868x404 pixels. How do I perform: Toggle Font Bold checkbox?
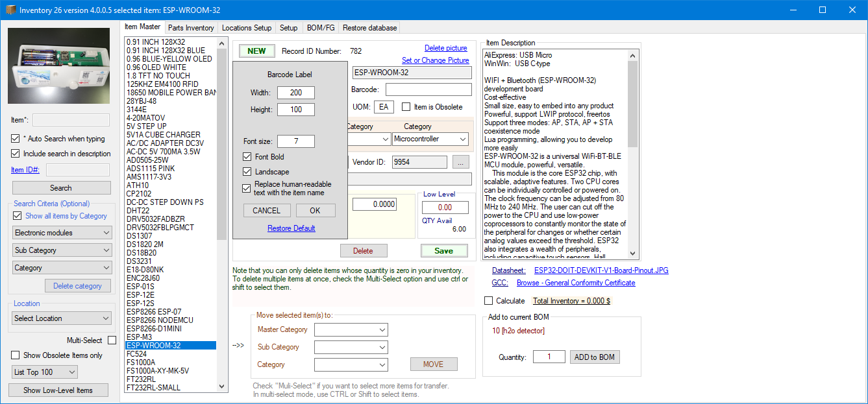[247, 157]
